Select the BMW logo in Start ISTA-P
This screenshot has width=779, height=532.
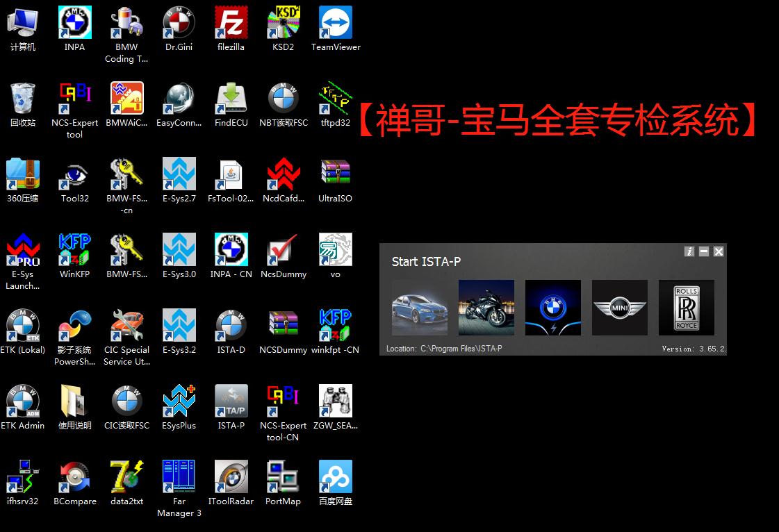pos(552,307)
